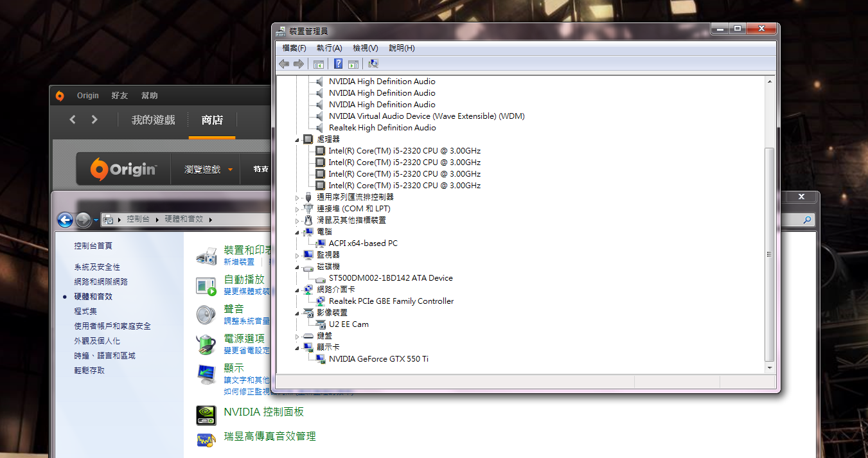Screen dimensions: 868x458
Task: Toggle the console tree toolbar icon
Action: (x=318, y=64)
